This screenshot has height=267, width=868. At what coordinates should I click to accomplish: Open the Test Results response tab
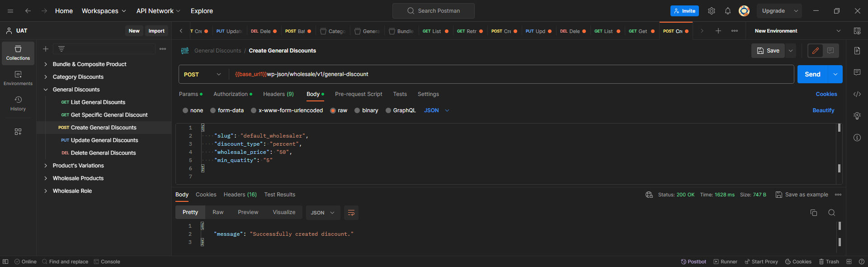[x=280, y=195]
